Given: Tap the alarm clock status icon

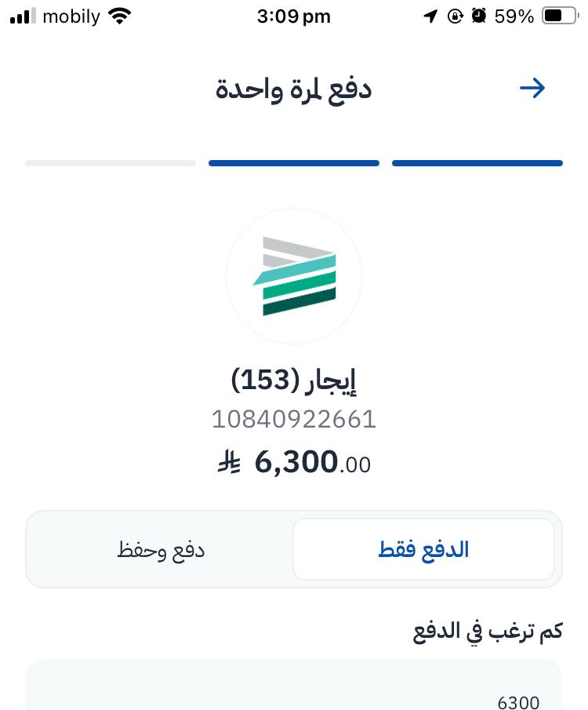Looking at the screenshot, I should coord(479,16).
